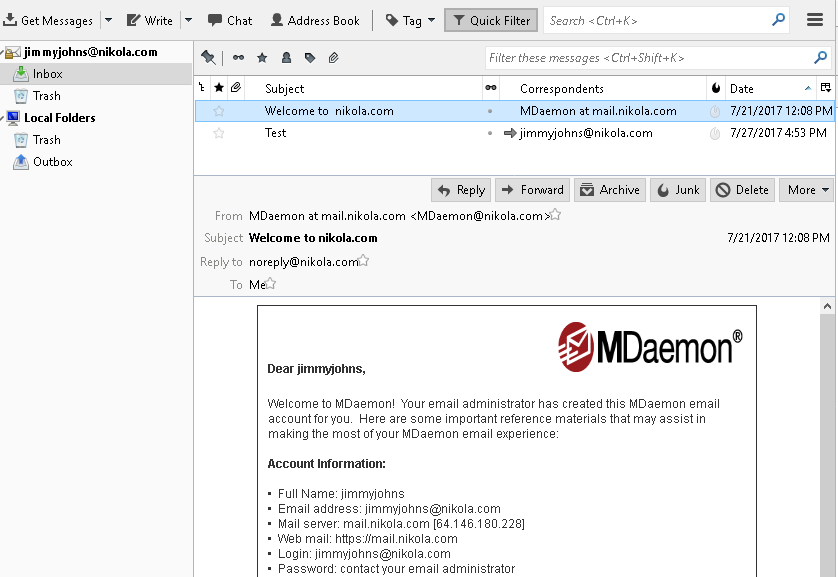Click the message pane scroll up arrow

click(827, 306)
